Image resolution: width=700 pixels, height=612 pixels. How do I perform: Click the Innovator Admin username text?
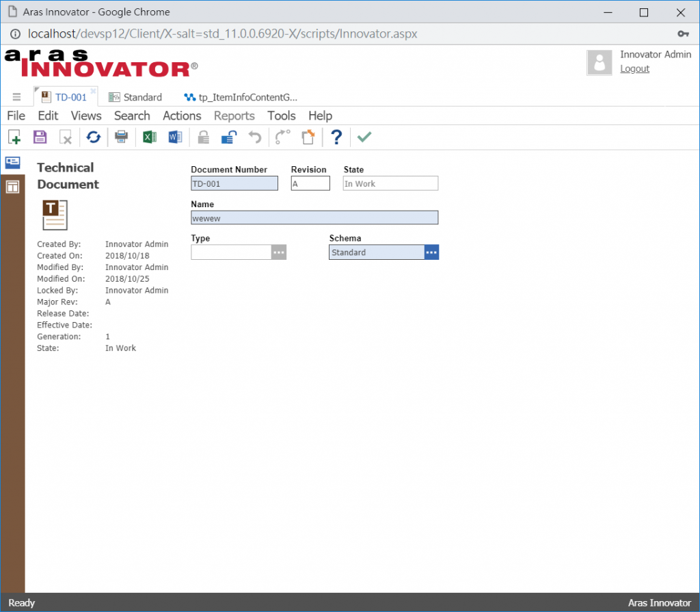[656, 55]
